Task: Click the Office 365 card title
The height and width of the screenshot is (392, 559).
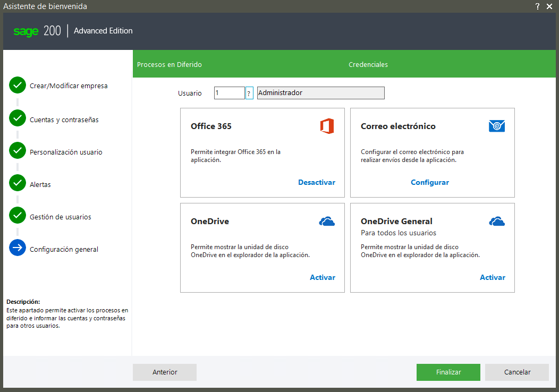Action: click(x=211, y=126)
